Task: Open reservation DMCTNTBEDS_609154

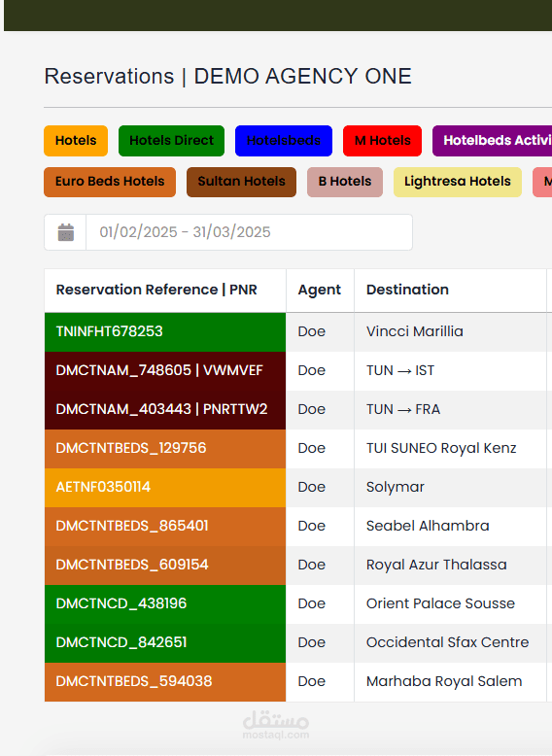Action: click(165, 566)
